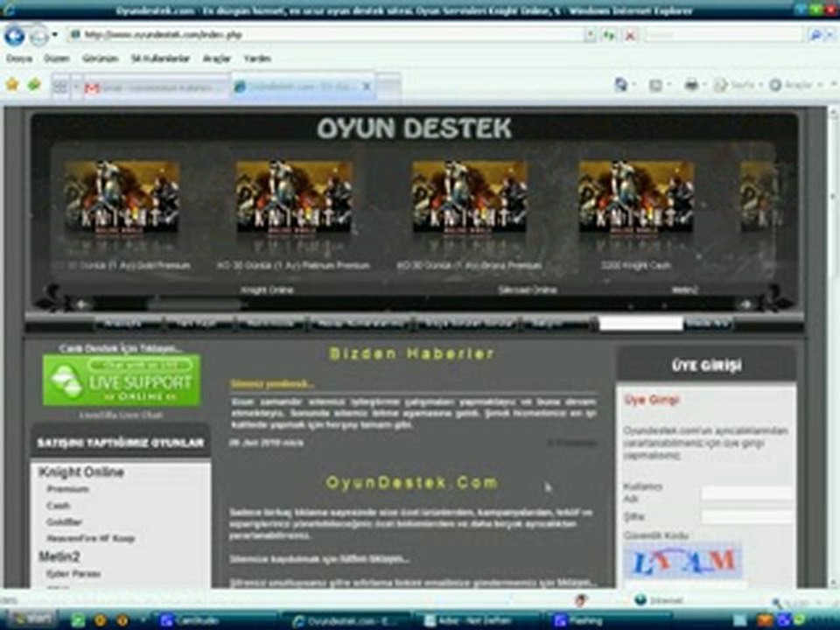
Task: Go back with the browser Back button
Action: click(15, 36)
